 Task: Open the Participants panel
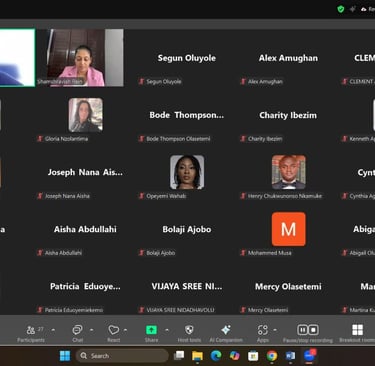tap(31, 334)
